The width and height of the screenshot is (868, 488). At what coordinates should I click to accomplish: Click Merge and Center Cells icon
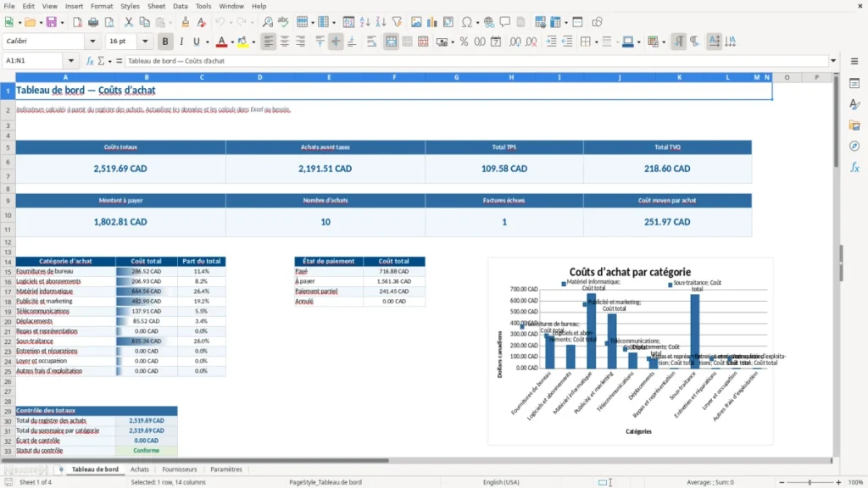click(x=391, y=42)
